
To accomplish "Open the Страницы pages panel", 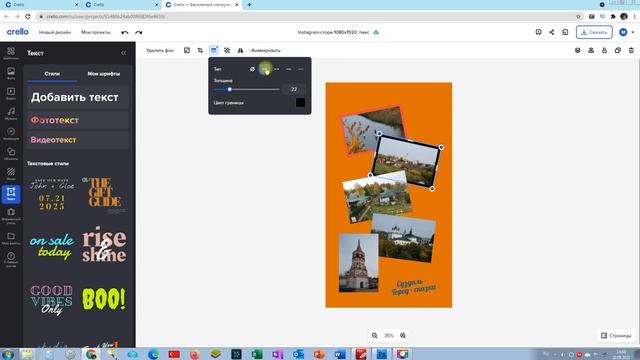I will tap(616, 336).
